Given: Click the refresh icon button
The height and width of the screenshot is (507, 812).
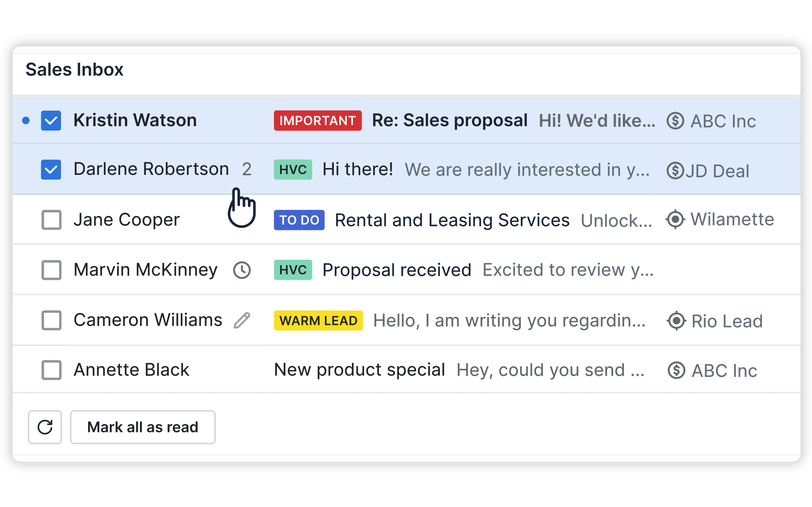Looking at the screenshot, I should click(45, 427).
